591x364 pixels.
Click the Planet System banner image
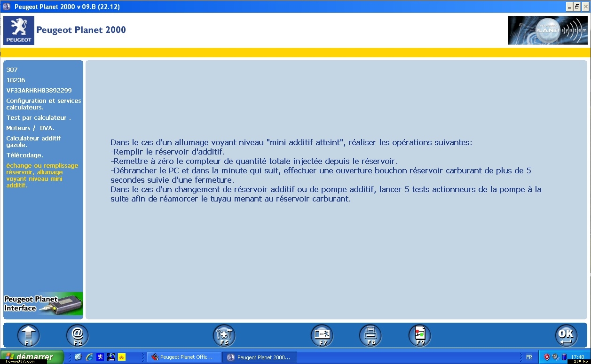coord(548,31)
